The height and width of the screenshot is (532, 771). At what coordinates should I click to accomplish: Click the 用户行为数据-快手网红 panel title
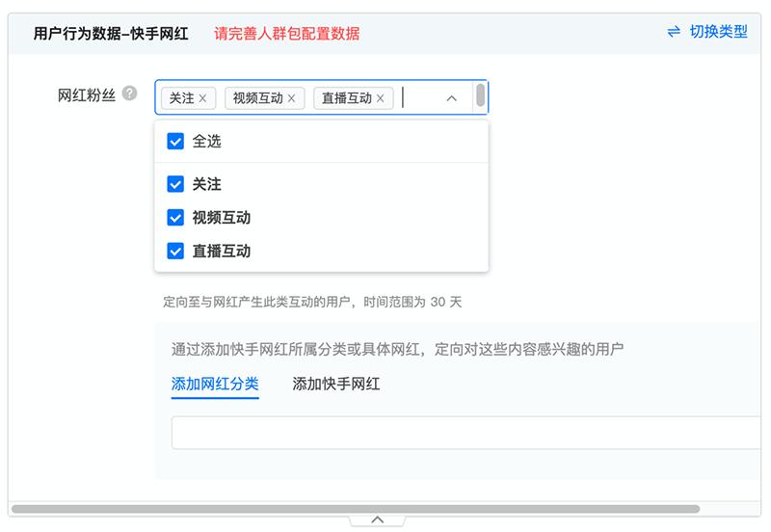(x=111, y=34)
